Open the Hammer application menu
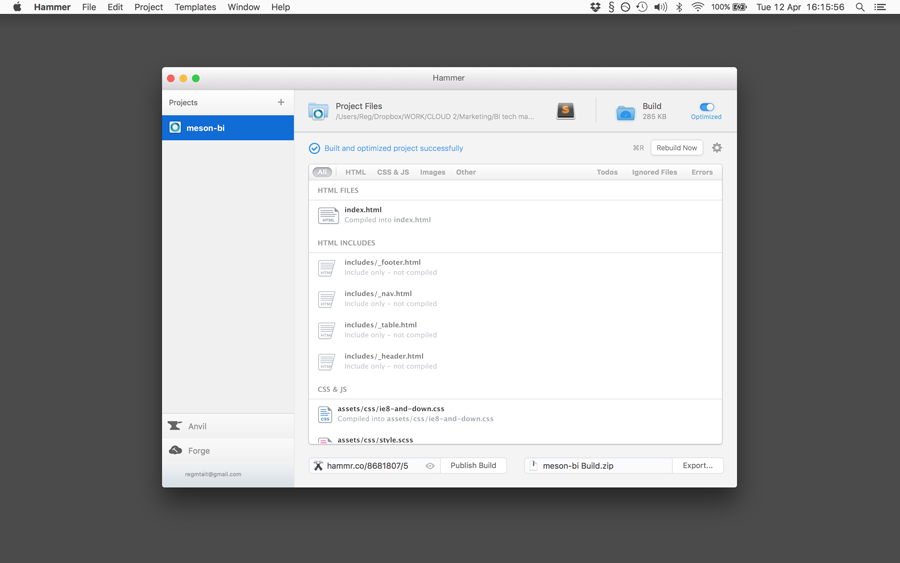Viewport: 900px width, 563px height. point(52,7)
